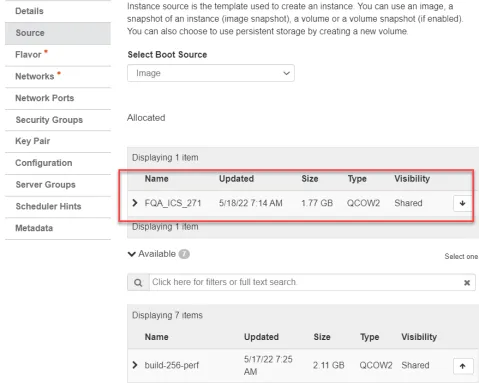Click the Visibility header in Available table
The image size is (479, 383).
pyautogui.click(x=419, y=337)
